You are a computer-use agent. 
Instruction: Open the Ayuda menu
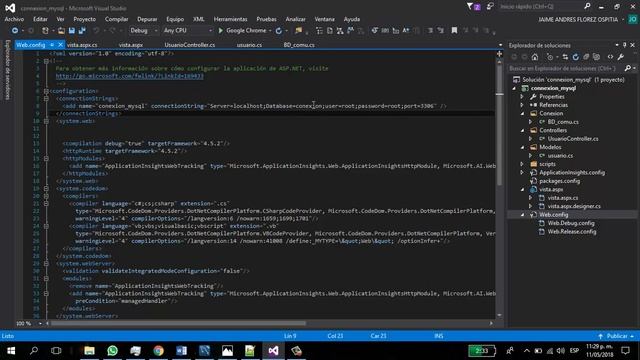click(351, 19)
